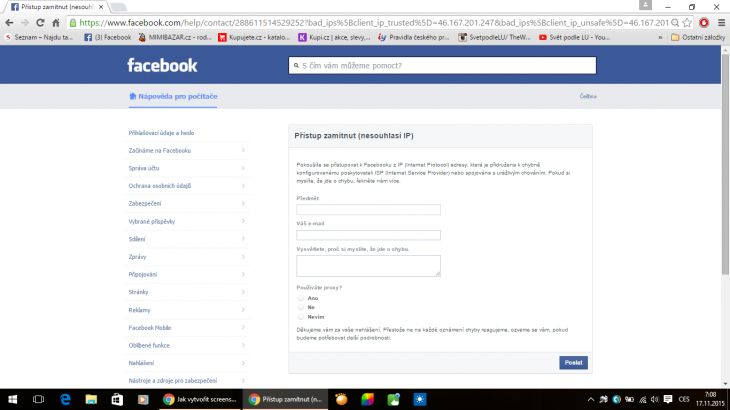This screenshot has width=730, height=410.
Task: Open Přihlašovací údaje a heslo link
Action: coord(161,133)
